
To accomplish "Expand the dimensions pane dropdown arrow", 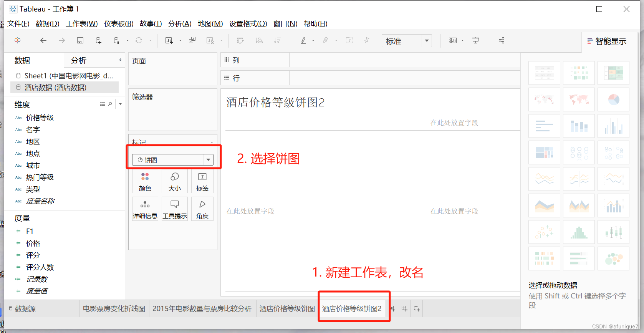I will click(120, 104).
